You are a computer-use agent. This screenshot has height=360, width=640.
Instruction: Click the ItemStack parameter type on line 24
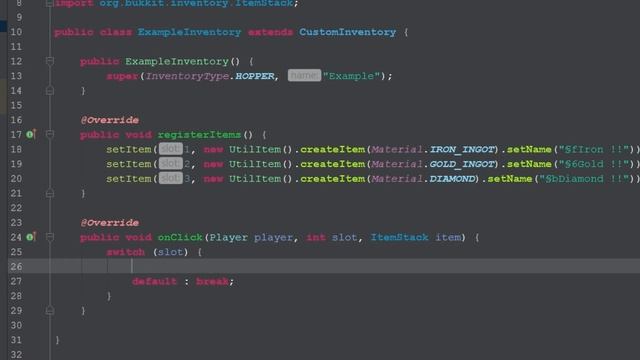(400, 237)
